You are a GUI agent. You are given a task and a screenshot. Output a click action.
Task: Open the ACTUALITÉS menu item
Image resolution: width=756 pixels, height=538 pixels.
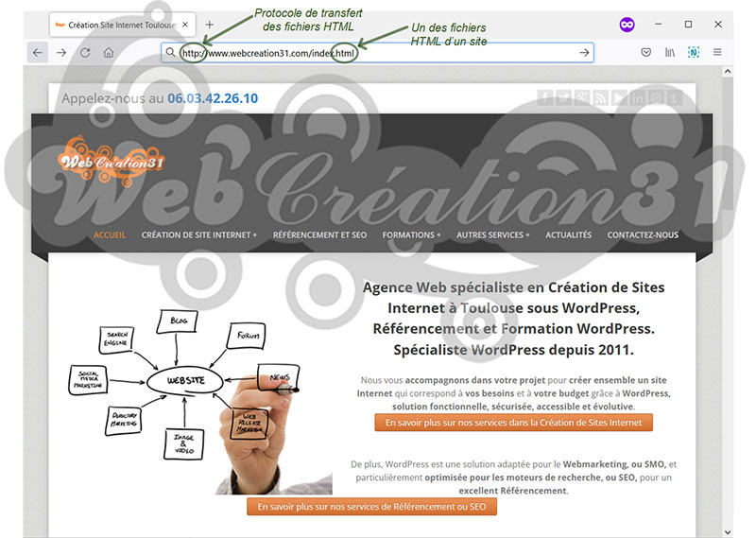pos(569,235)
